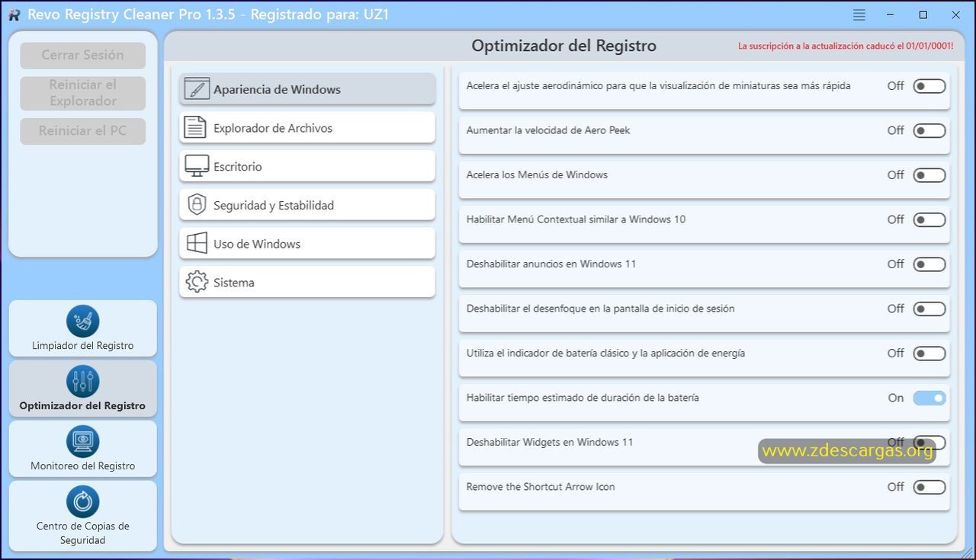Screen dimensions: 976x560
Task: Select the Apariencia de Windows category
Action: [307, 89]
